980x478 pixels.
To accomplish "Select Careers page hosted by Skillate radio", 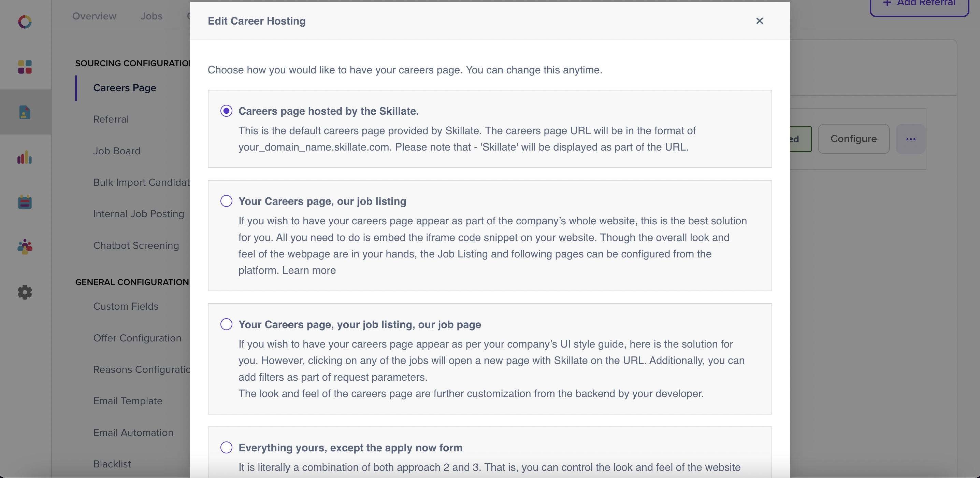I will click(226, 111).
